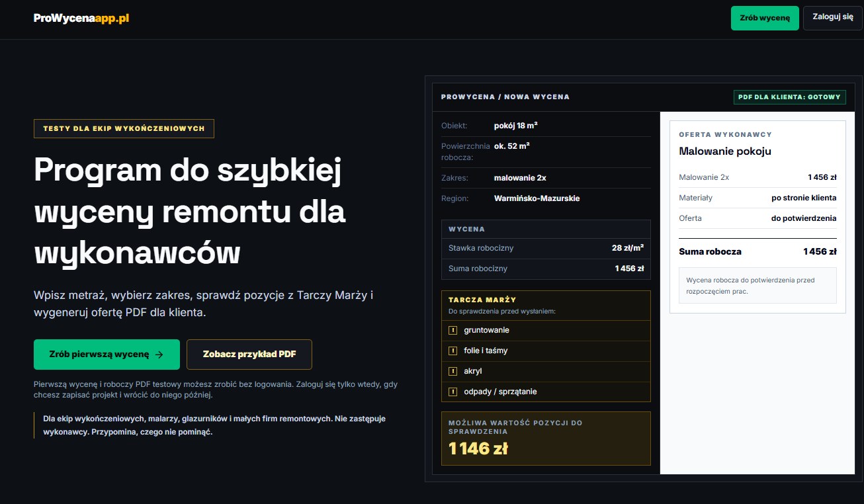Screen dimensions: 864x504
Task: Select the 'folie i taśmy' row text
Action: (486, 351)
